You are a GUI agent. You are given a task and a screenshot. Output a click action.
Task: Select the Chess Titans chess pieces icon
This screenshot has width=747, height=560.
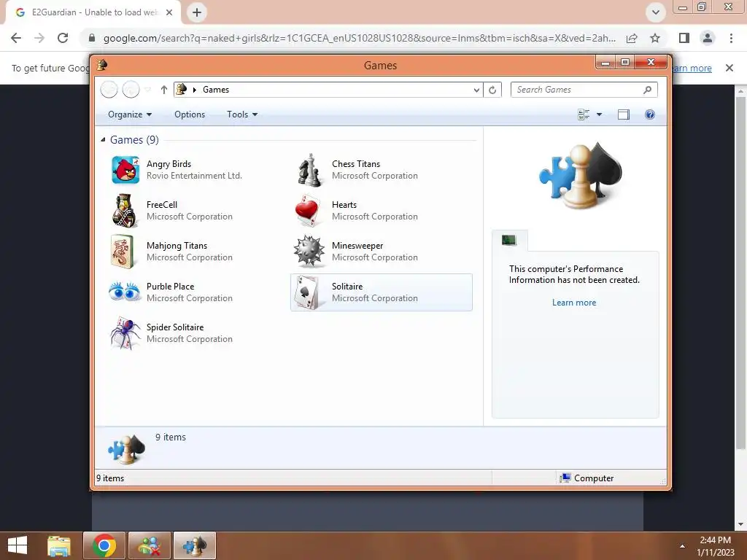(309, 170)
